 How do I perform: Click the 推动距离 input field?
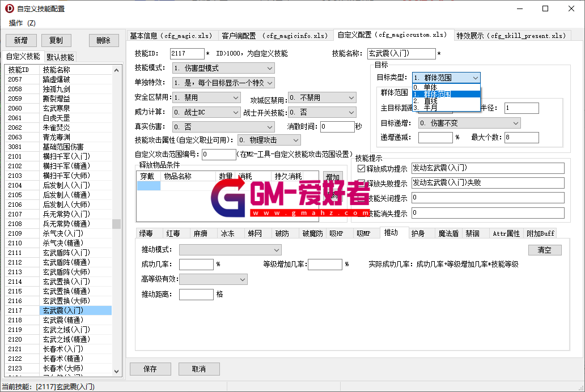click(196, 294)
